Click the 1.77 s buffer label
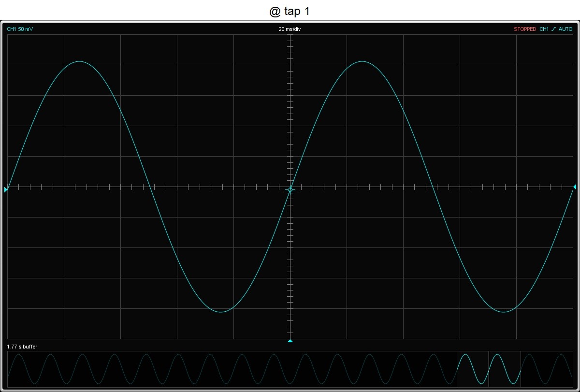580x392 pixels. coord(22,347)
